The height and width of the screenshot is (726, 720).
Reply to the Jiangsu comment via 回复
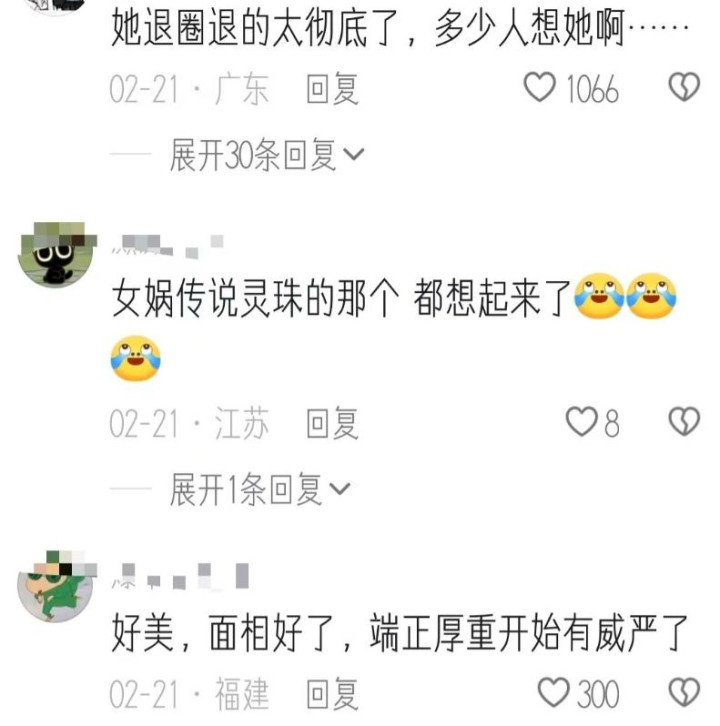click(x=332, y=423)
